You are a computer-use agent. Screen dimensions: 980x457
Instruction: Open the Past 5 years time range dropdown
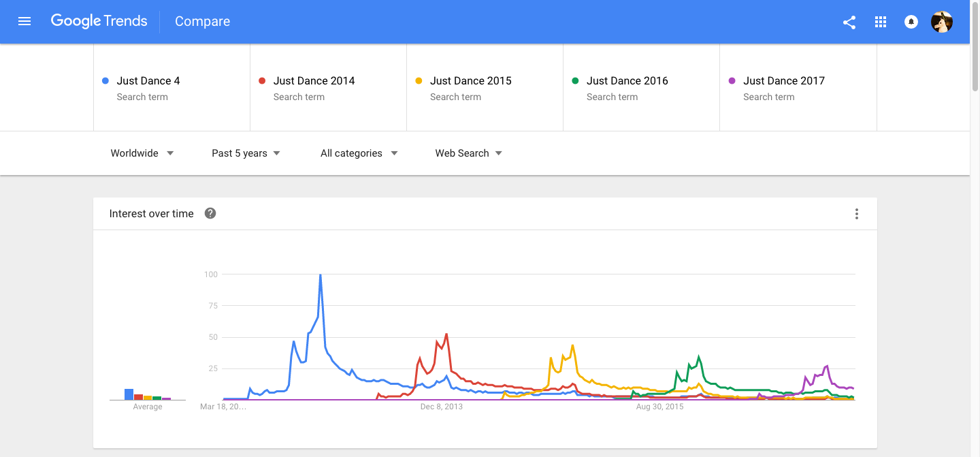pos(246,153)
